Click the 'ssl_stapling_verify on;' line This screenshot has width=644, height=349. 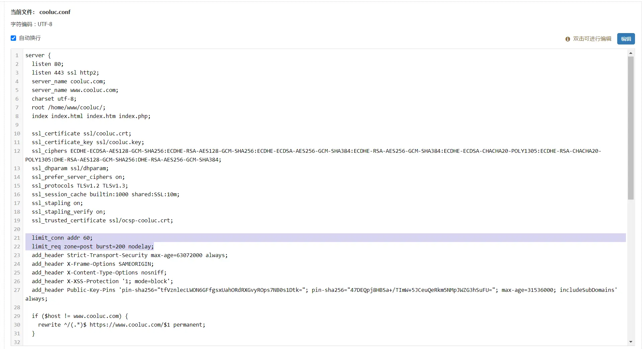pos(69,212)
